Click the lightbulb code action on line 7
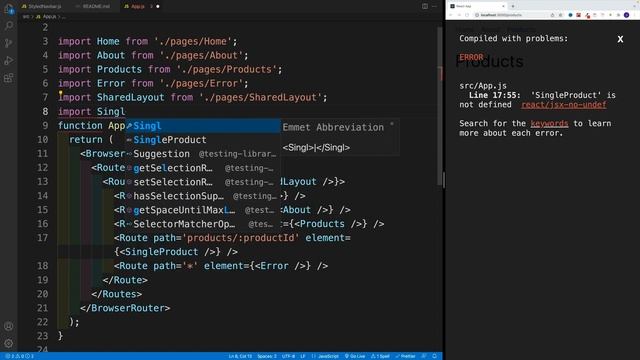 point(60,94)
